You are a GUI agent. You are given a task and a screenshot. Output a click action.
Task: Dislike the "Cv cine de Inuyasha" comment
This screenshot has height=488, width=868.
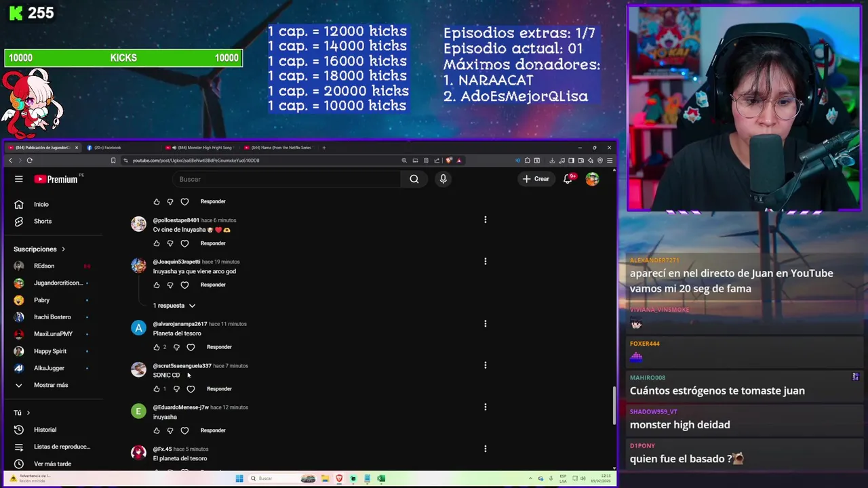[x=170, y=243]
